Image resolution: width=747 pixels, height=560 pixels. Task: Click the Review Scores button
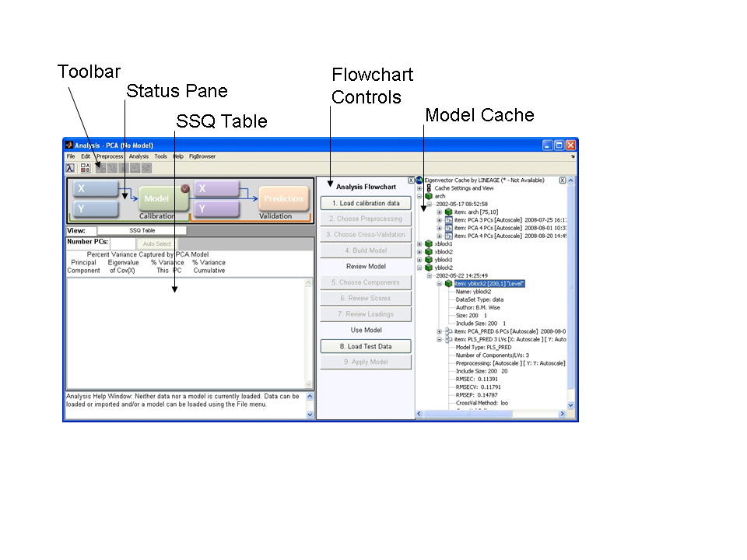[366, 298]
